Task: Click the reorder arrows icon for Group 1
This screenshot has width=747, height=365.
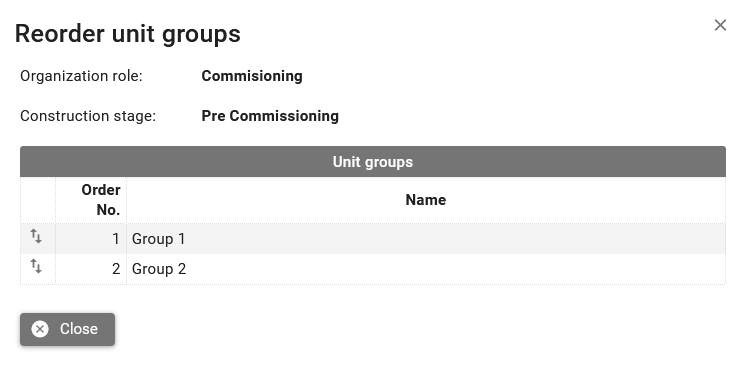Action: [x=36, y=236]
